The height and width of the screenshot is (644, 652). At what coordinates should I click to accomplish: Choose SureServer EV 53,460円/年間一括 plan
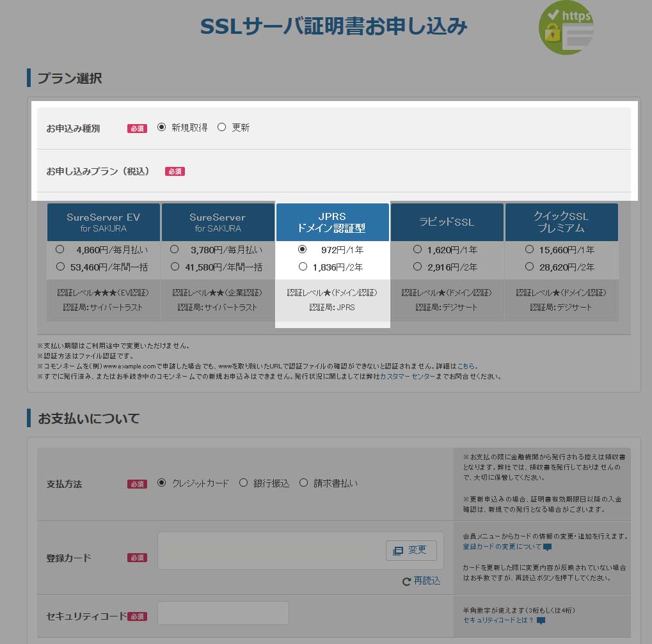point(60,267)
